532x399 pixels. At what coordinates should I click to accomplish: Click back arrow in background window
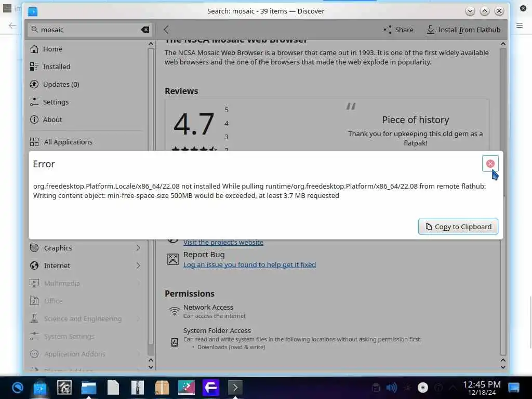tap(12, 25)
